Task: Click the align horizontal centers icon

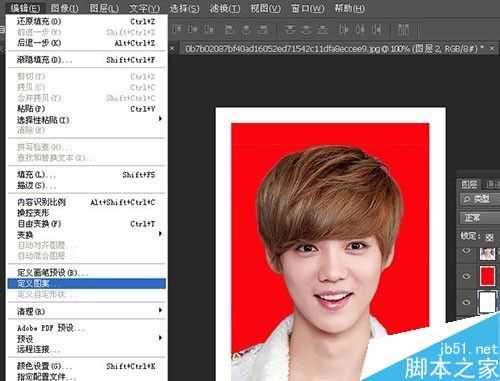Action: [246, 30]
